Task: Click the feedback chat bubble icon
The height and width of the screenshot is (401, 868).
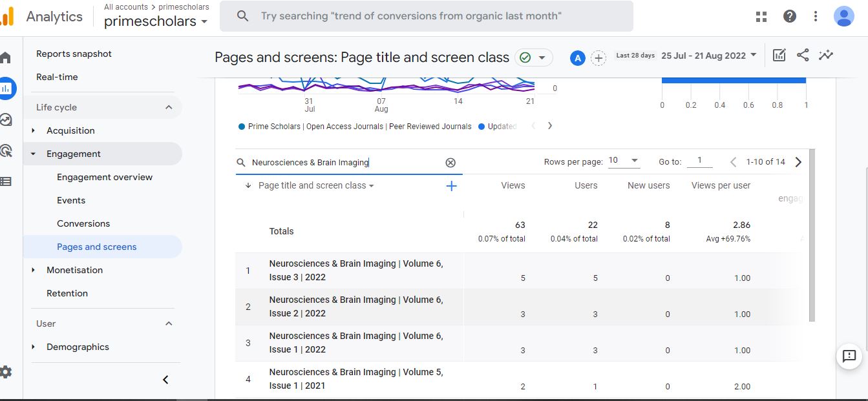Action: 849,356
